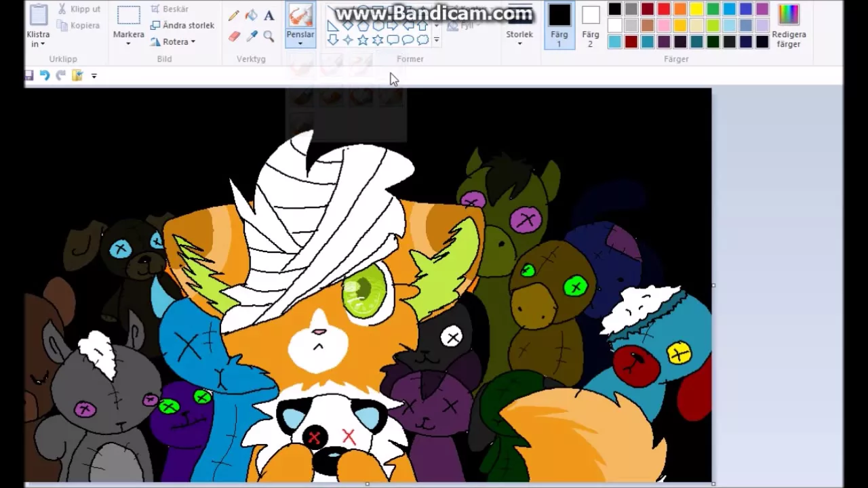Select Färg 2 background color slot
This screenshot has width=868, height=488.
[591, 26]
